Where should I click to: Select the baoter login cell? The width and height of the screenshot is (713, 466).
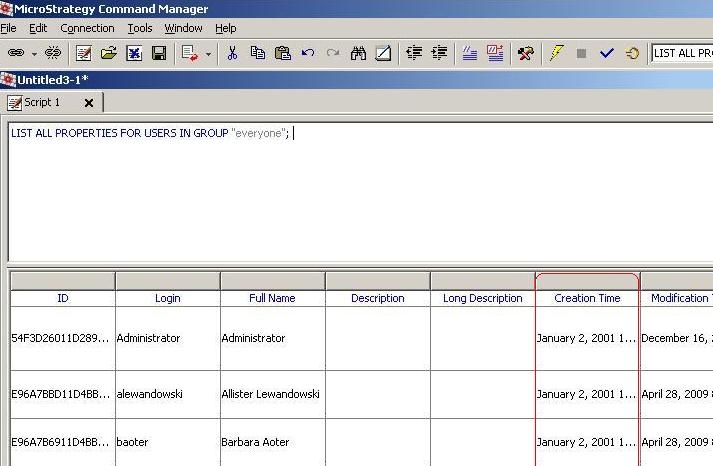point(168,442)
